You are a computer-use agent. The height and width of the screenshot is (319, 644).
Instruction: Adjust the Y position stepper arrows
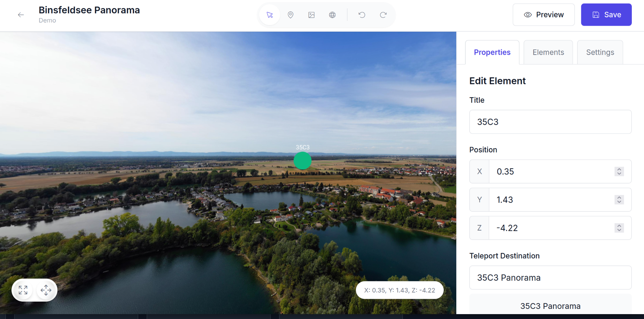(619, 200)
